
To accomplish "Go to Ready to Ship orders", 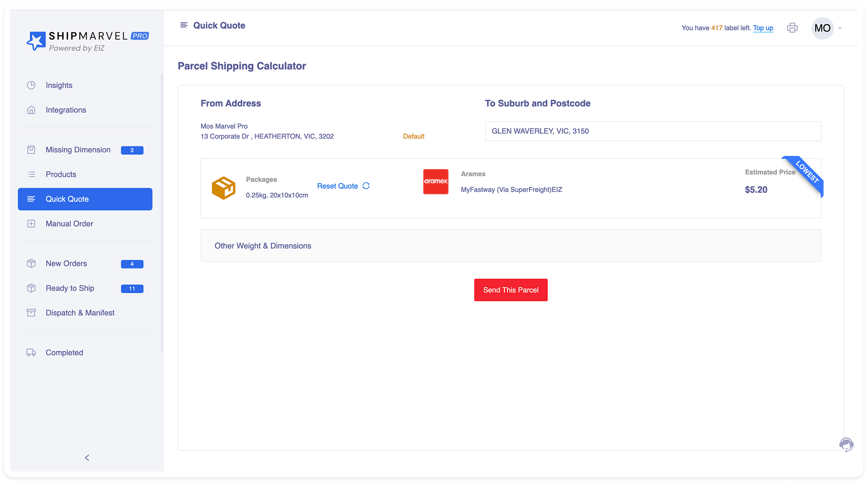I will click(x=70, y=288).
